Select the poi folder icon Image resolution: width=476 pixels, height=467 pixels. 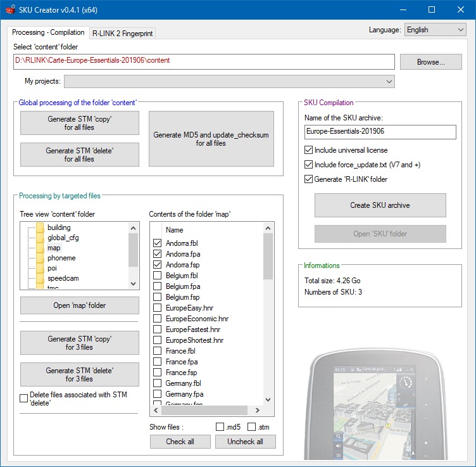click(x=40, y=268)
